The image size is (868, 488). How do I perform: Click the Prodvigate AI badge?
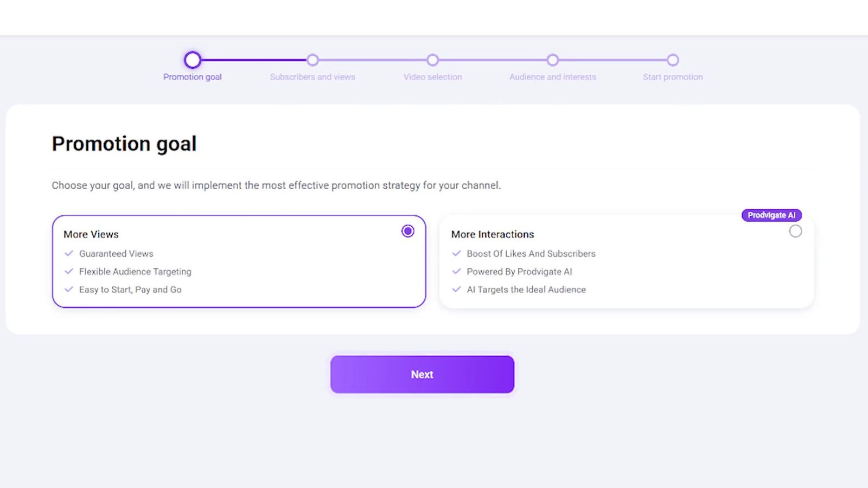[771, 215]
